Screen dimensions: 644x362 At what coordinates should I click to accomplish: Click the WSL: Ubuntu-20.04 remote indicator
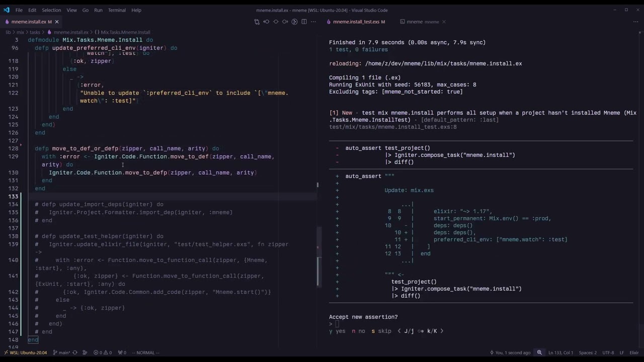[25, 352]
